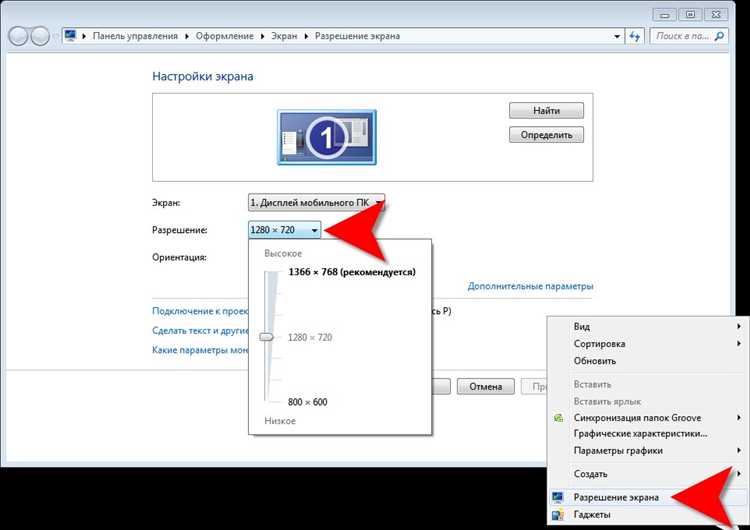Click the Groove folder sync icon
Image resolution: width=750 pixels, height=530 pixels.
559,418
